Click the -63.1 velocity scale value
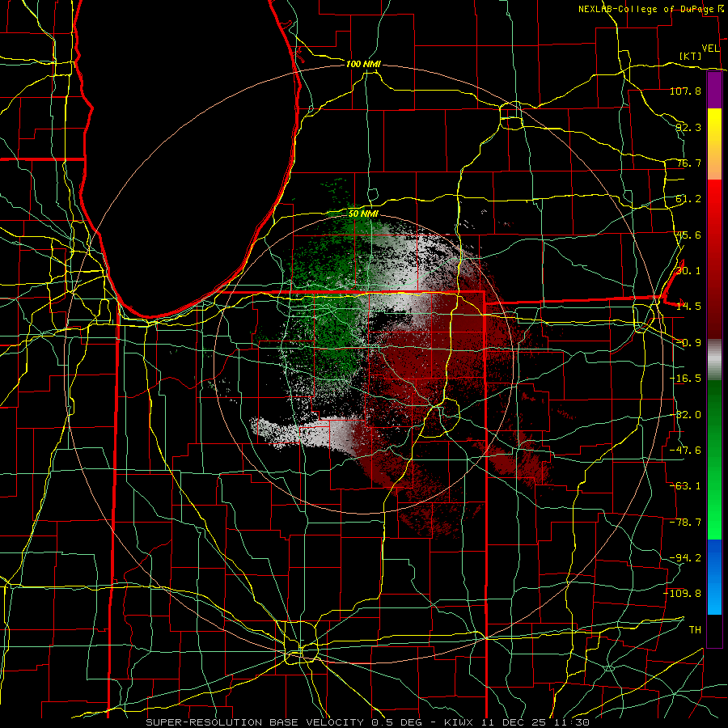Image resolution: width=728 pixels, height=728 pixels. (685, 486)
